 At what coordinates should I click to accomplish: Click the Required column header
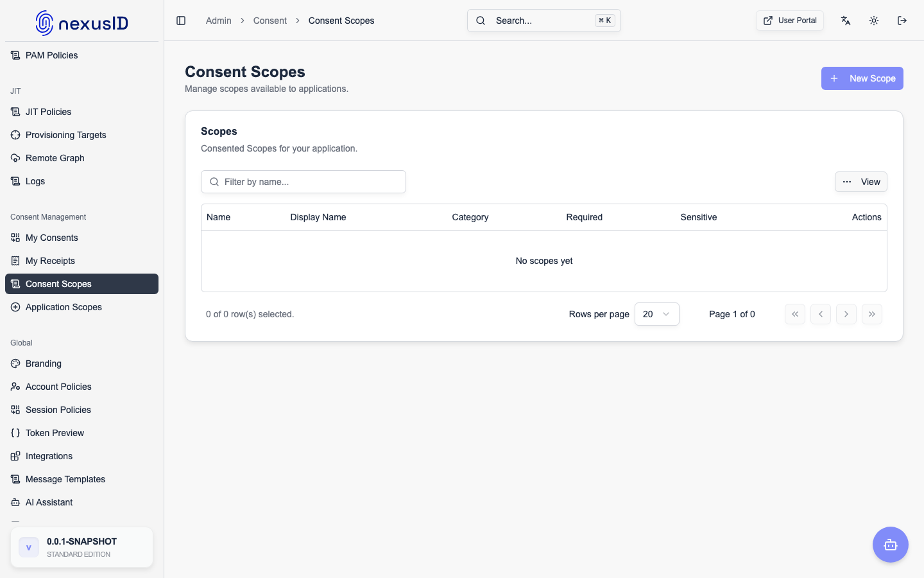(x=585, y=217)
